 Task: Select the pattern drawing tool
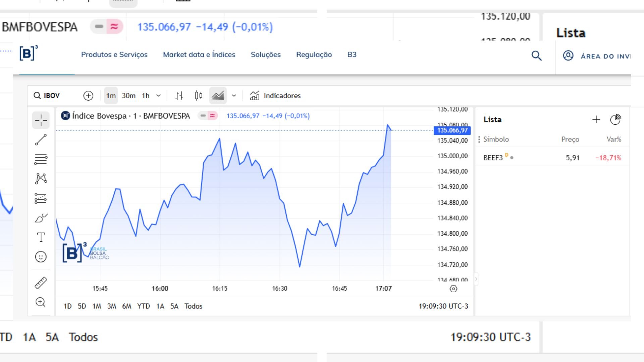point(41,178)
